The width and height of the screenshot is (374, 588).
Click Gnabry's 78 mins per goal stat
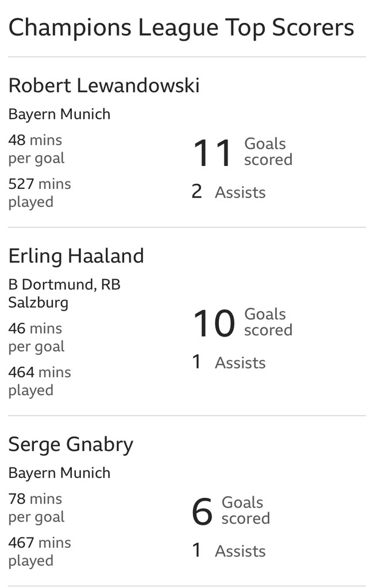click(x=36, y=508)
